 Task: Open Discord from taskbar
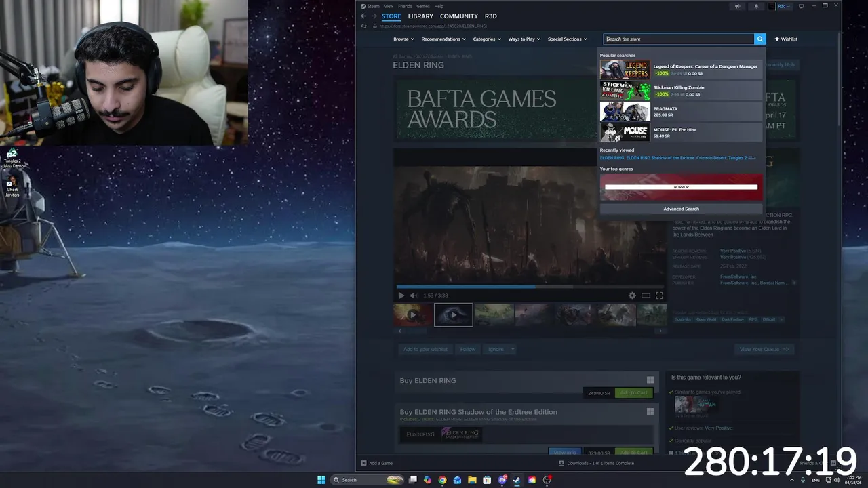click(x=502, y=480)
